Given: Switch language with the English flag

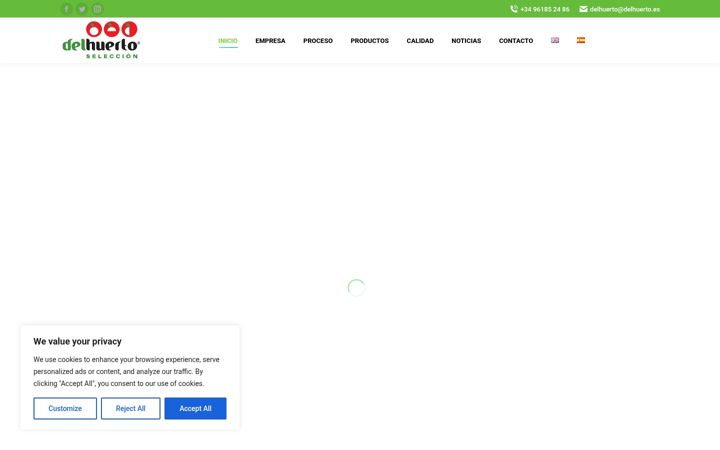Looking at the screenshot, I should point(555,40).
